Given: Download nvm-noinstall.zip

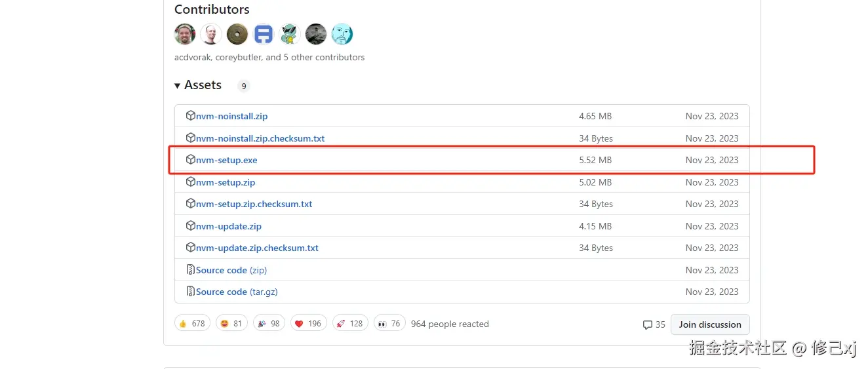Looking at the screenshot, I should [x=231, y=116].
